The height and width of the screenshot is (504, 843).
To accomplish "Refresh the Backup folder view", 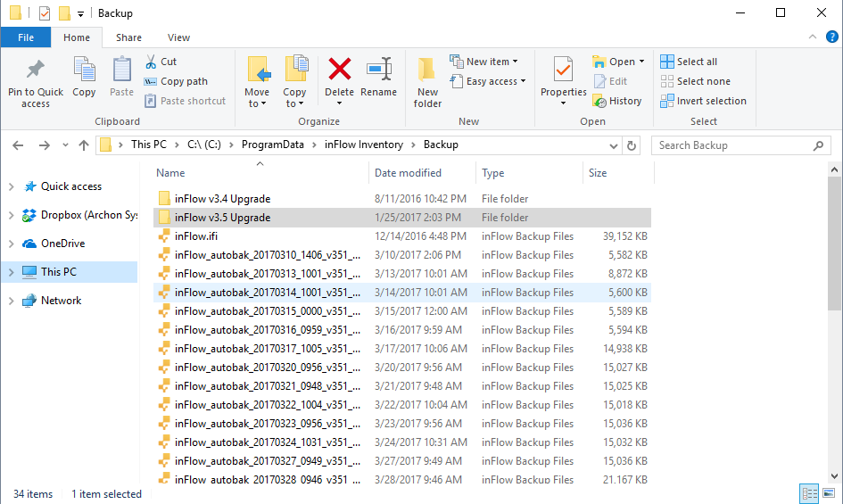I will coord(632,145).
